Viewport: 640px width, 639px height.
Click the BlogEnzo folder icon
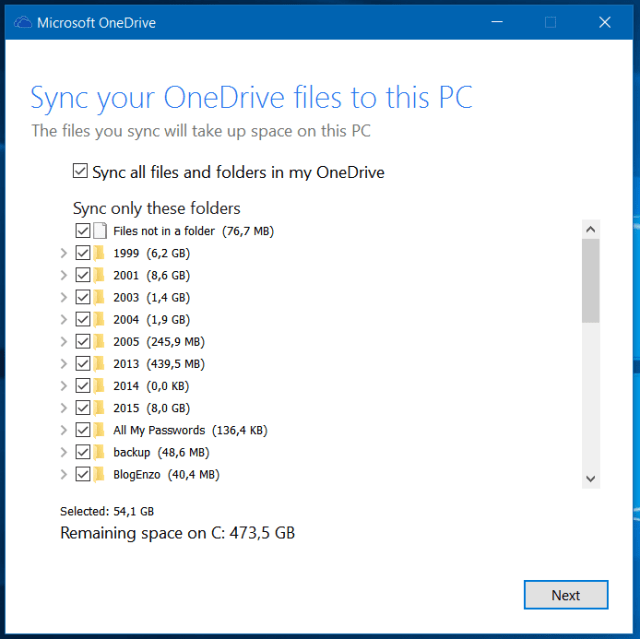tap(99, 474)
